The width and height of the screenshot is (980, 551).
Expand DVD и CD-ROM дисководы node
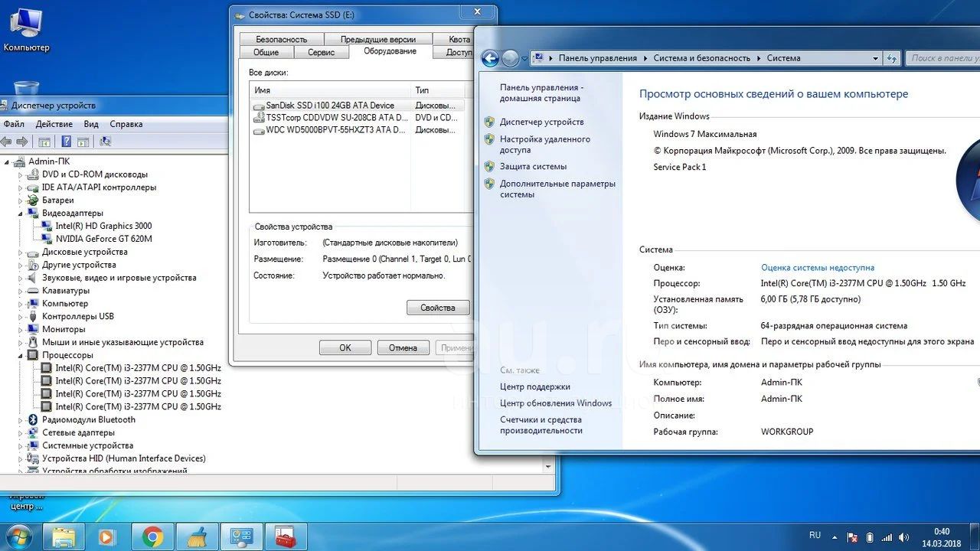click(x=21, y=174)
